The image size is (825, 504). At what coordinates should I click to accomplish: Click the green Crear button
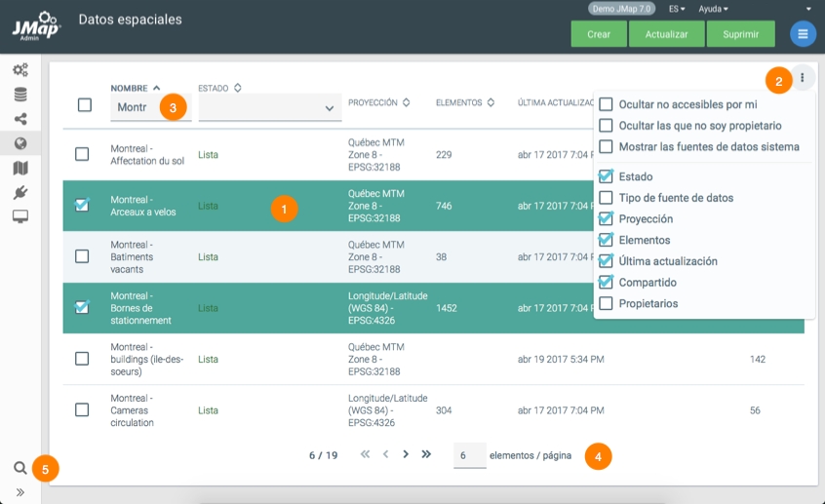click(x=599, y=34)
